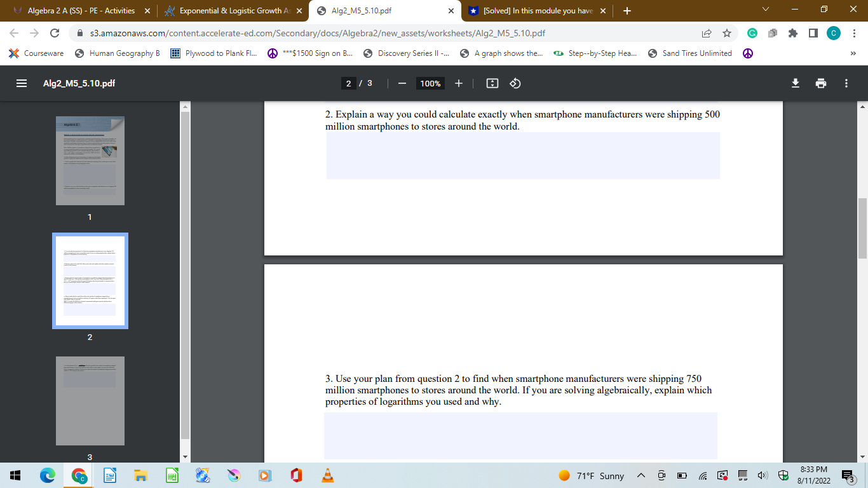Click the Chrome taskbar icon

[x=79, y=475]
